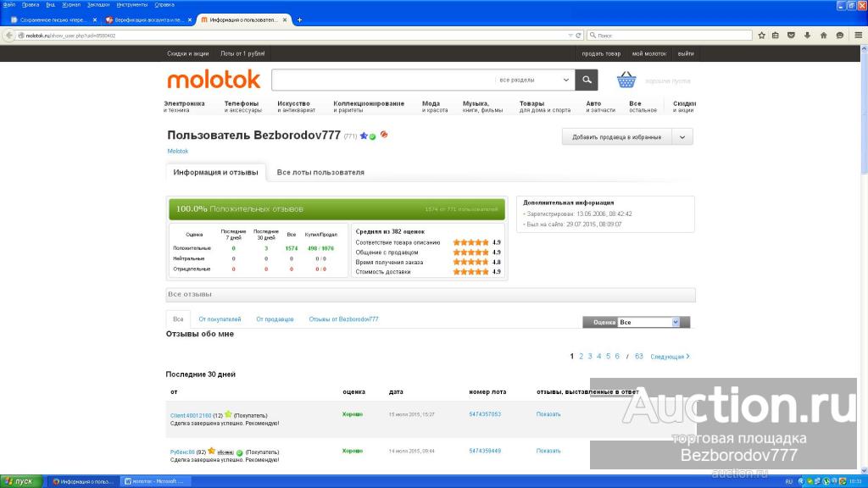Close the 'Информация о пользователе' tab

[x=285, y=20]
